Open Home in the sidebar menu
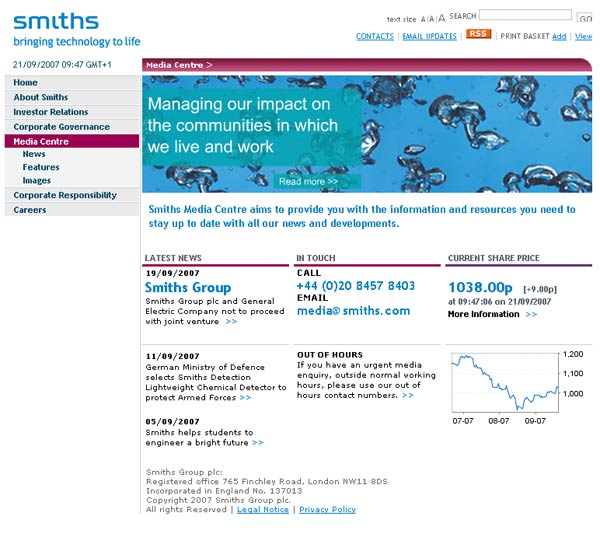Image resolution: width=600 pixels, height=544 pixels. (x=26, y=83)
